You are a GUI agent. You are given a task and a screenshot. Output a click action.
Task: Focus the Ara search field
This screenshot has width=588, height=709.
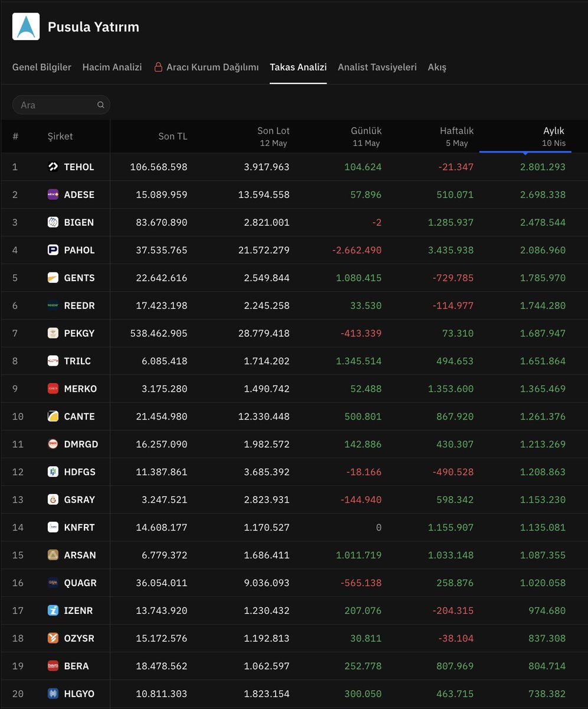click(x=61, y=105)
